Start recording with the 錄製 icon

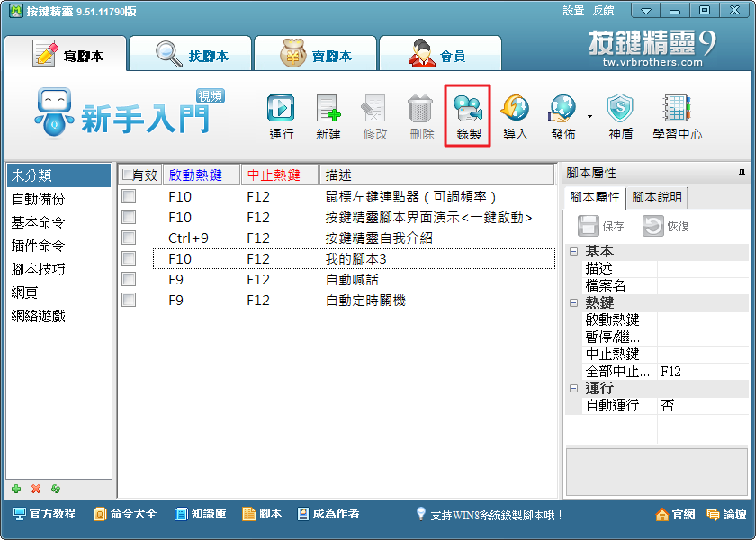[x=468, y=117]
